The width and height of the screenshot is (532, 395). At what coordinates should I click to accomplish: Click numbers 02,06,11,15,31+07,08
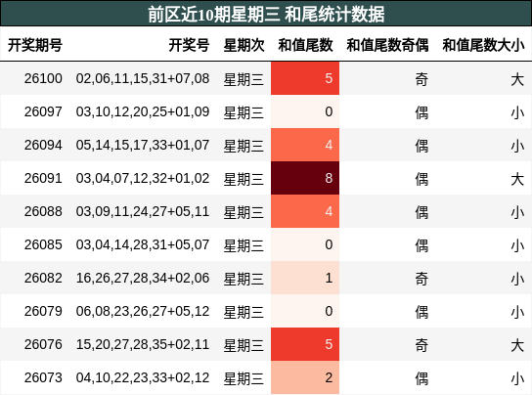coord(143,79)
